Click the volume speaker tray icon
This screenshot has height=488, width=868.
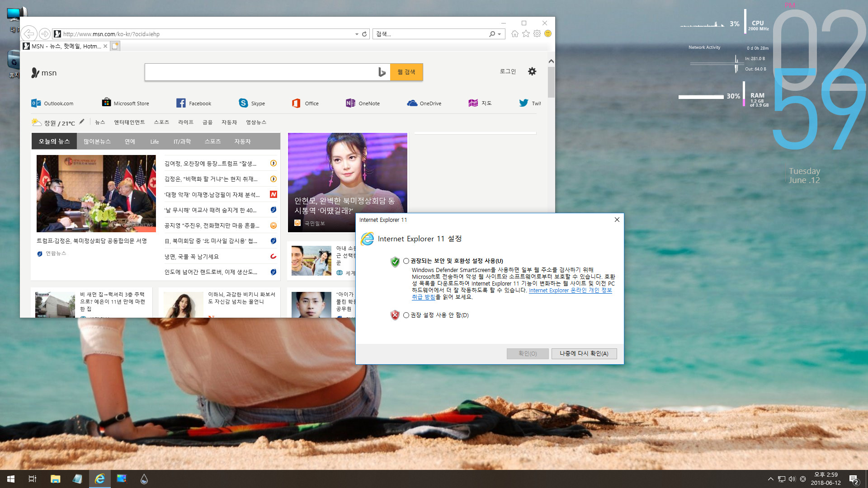tap(792, 479)
